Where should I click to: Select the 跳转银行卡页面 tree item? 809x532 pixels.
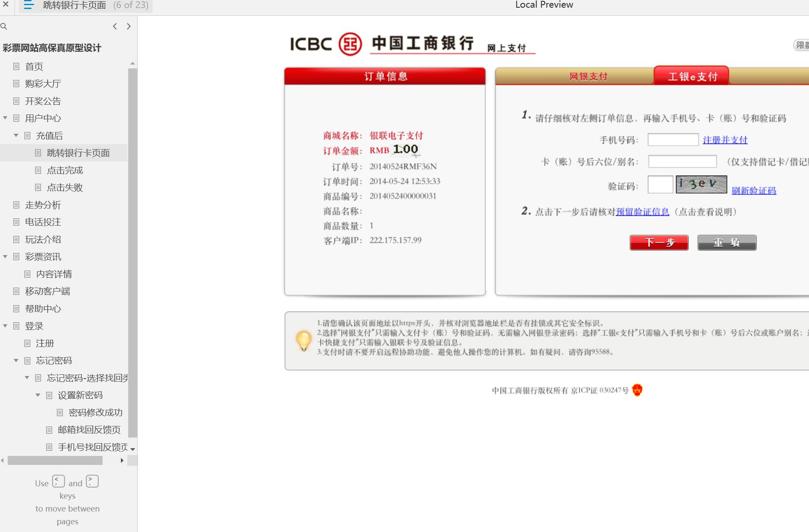pyautogui.click(x=78, y=153)
